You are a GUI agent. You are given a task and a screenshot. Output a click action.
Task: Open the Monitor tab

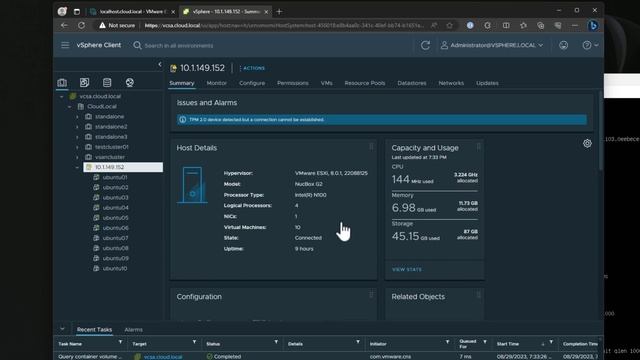pyautogui.click(x=216, y=83)
